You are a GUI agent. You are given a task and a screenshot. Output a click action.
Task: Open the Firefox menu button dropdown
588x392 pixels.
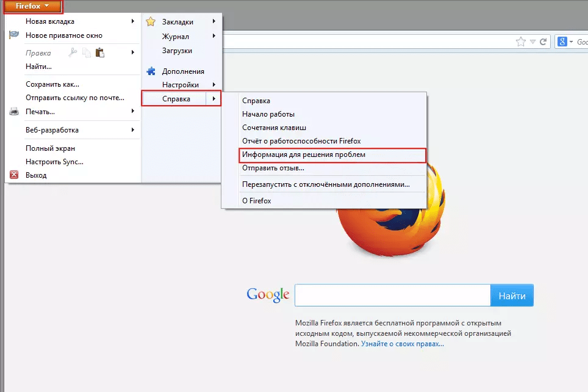click(33, 7)
